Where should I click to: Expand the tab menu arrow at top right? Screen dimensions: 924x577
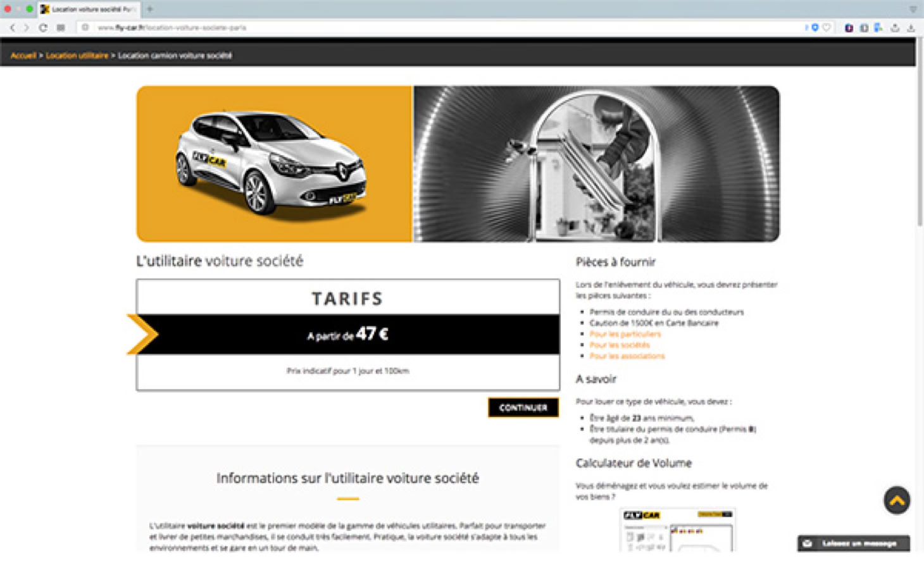point(913,9)
